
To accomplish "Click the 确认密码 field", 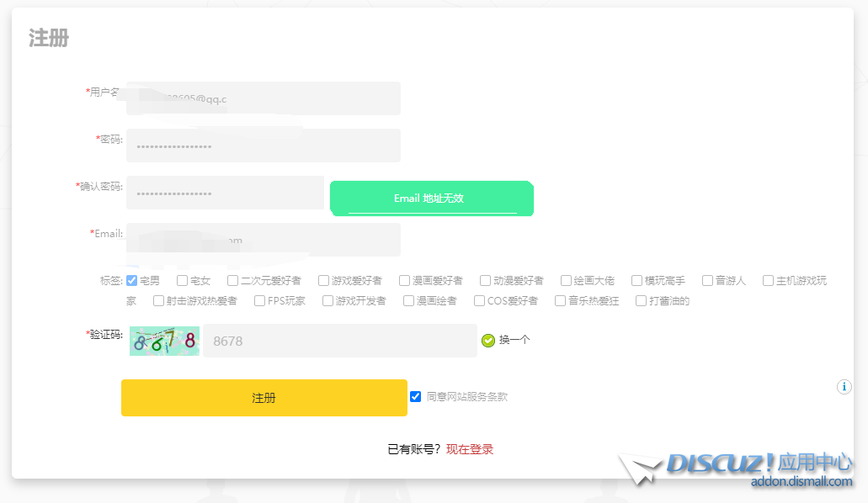I will click(225, 193).
